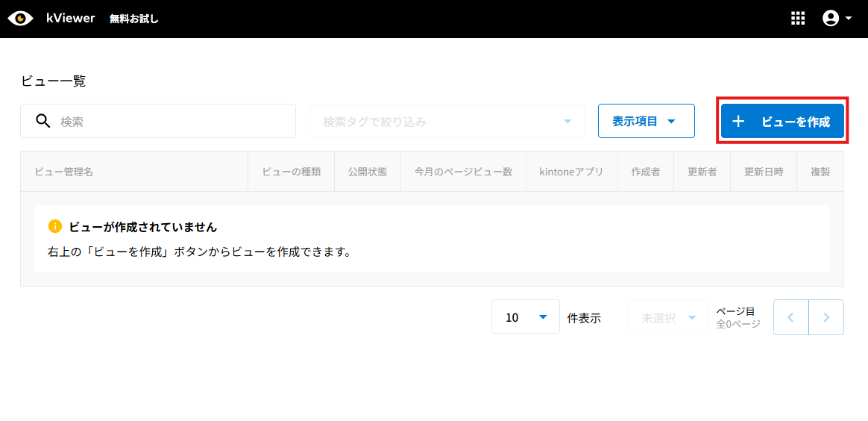Click the ビューを作成 button

click(782, 122)
